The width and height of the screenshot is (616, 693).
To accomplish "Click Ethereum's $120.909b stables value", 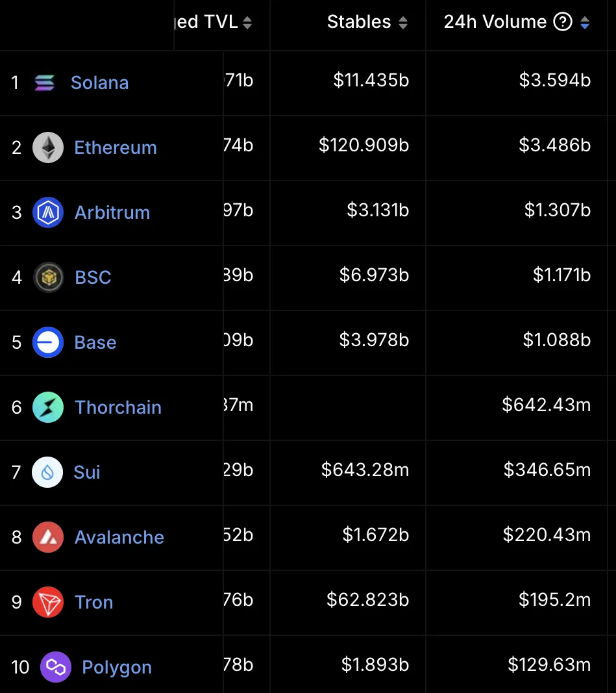I will coord(363,145).
